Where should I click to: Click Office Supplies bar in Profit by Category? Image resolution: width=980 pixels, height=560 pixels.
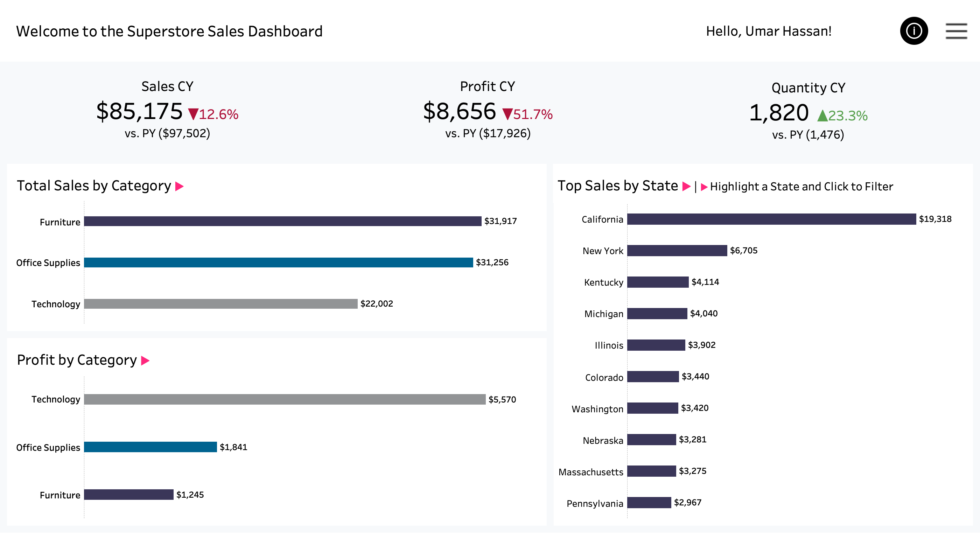point(150,447)
